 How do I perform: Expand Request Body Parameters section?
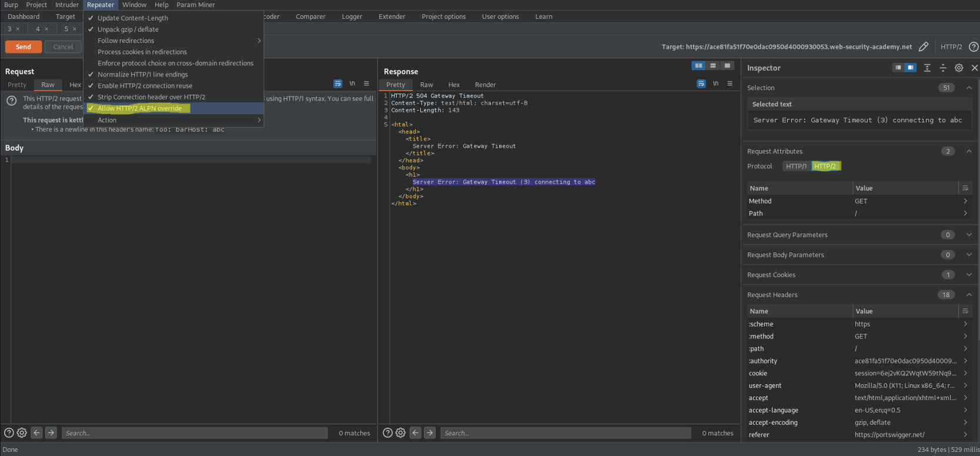point(969,255)
